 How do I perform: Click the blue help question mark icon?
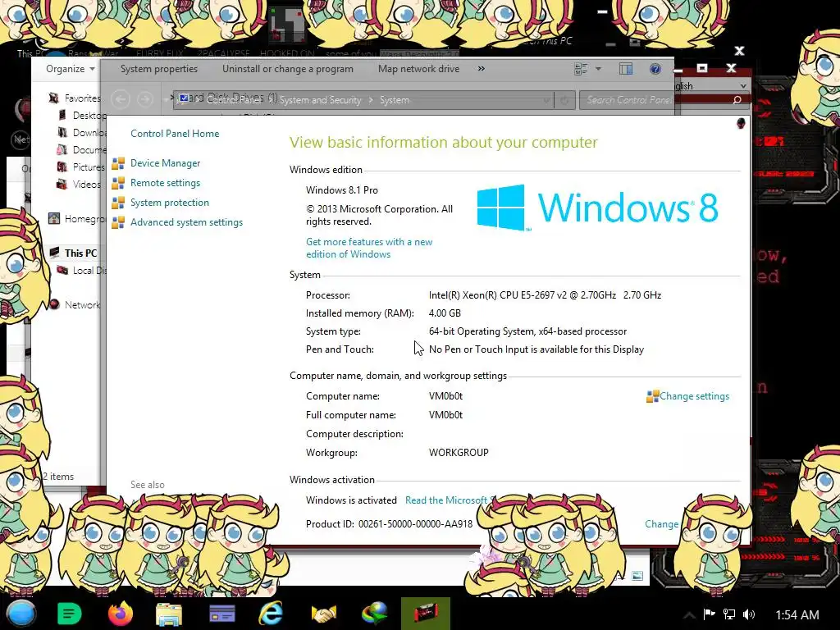coord(655,69)
